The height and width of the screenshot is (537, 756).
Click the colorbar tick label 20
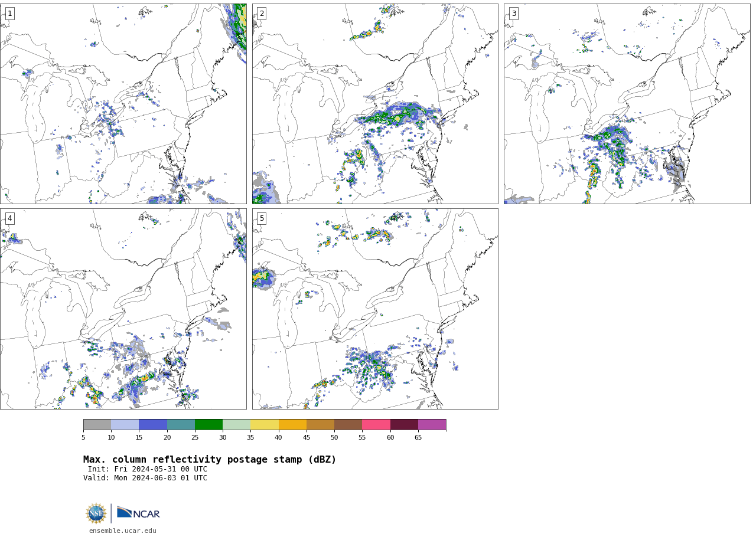[x=167, y=437]
